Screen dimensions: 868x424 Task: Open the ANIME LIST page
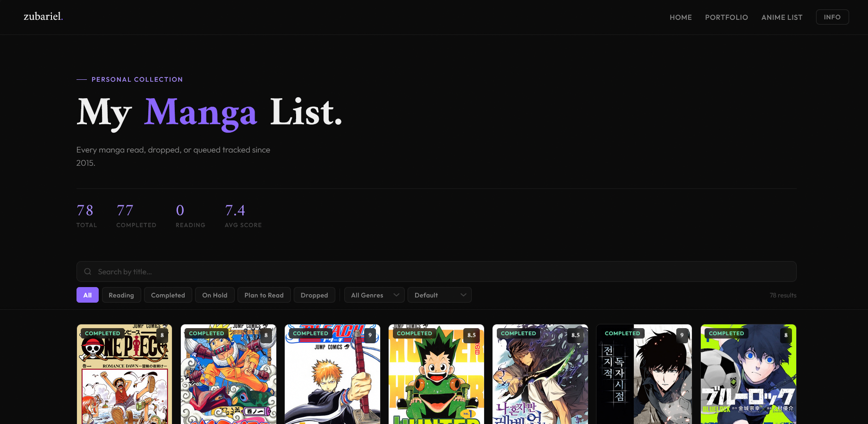click(782, 17)
